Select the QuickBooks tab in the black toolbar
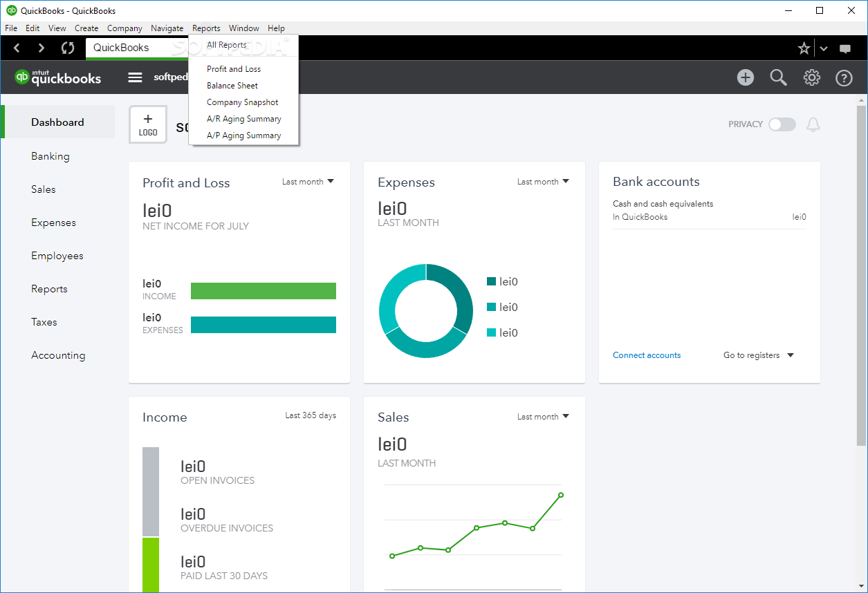The height and width of the screenshot is (593, 868). (136, 48)
